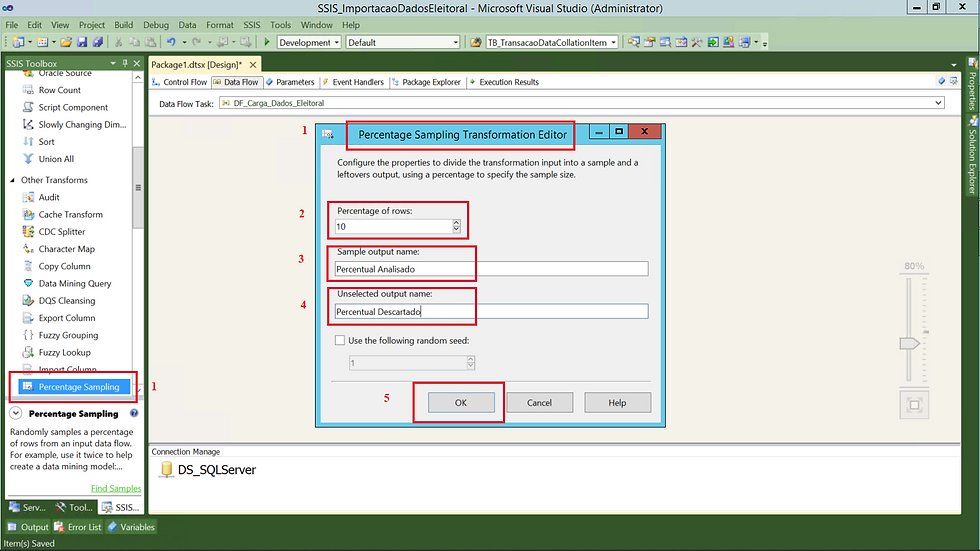Click the design surface zoom slider handle

(x=909, y=343)
